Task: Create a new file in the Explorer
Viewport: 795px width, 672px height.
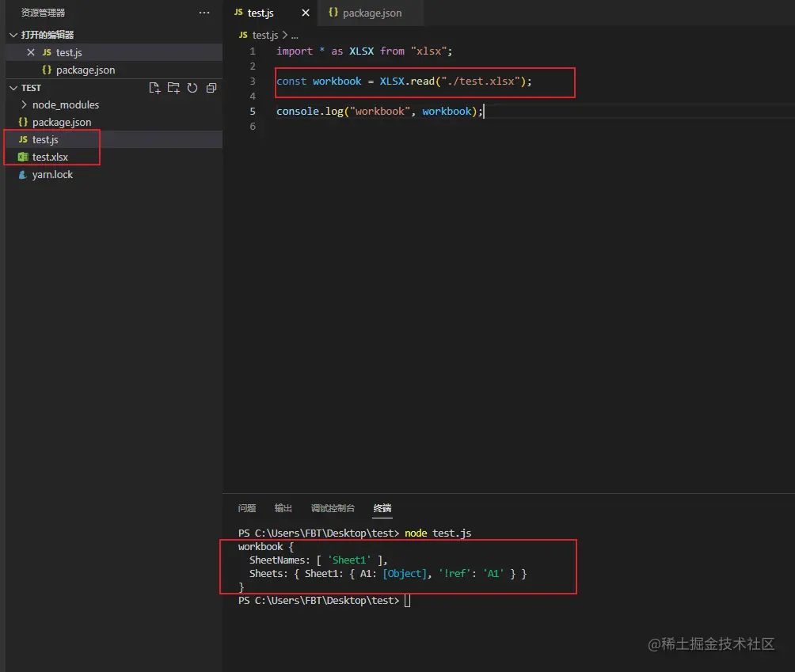Action: point(155,88)
